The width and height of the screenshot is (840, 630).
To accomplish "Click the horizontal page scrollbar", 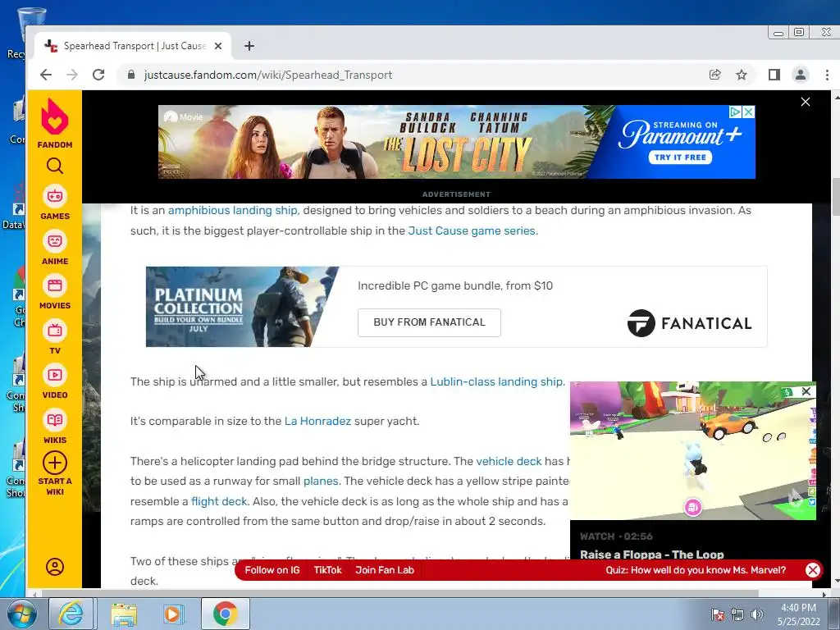I will pos(399,594).
